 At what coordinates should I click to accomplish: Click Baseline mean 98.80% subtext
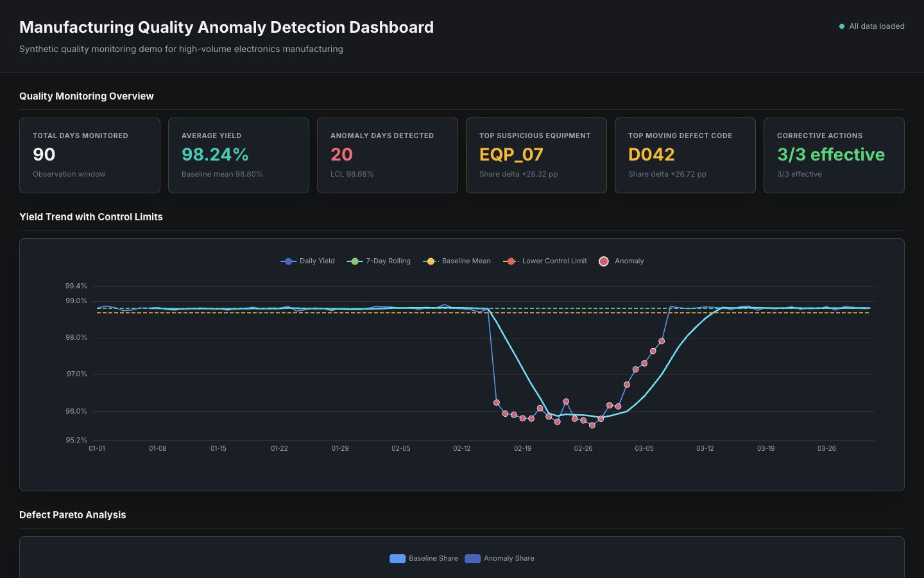point(222,174)
